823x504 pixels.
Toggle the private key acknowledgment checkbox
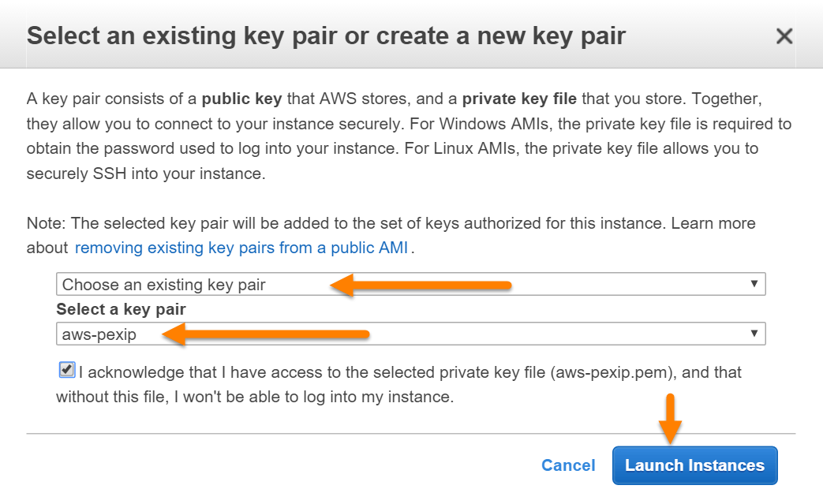pos(67,370)
